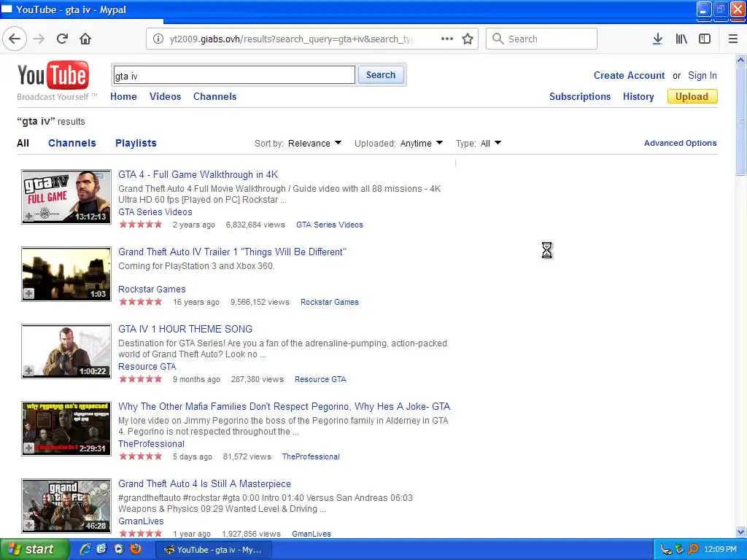Add Pegorino lore video to queue
Viewport: 747px width, 560px height.
point(29,448)
